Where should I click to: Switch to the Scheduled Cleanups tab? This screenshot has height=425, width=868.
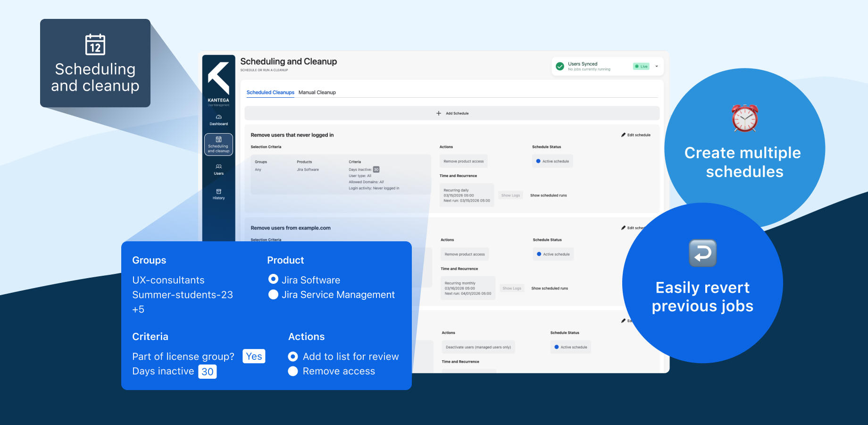point(270,93)
